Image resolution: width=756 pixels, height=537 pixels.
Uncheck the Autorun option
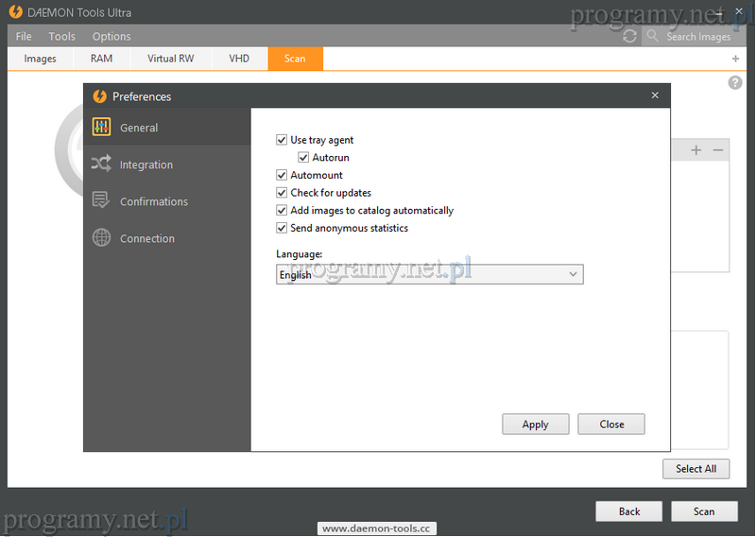coord(303,158)
